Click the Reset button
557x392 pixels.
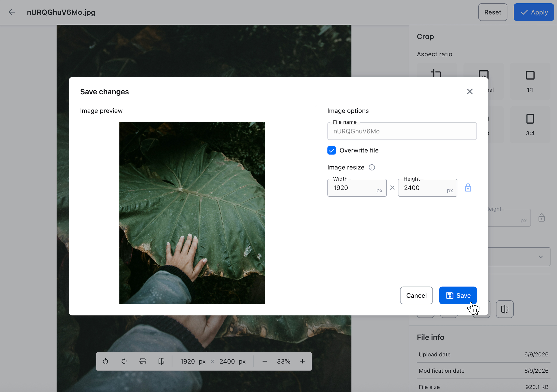[492, 12]
